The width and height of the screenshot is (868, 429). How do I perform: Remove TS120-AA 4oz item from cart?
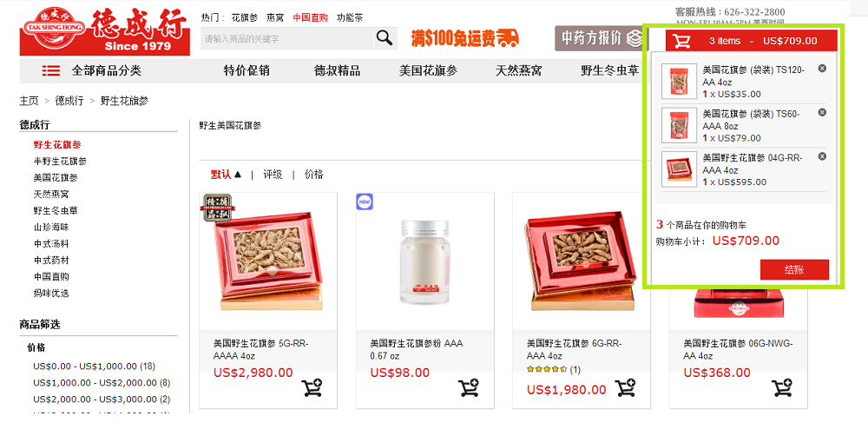822,68
